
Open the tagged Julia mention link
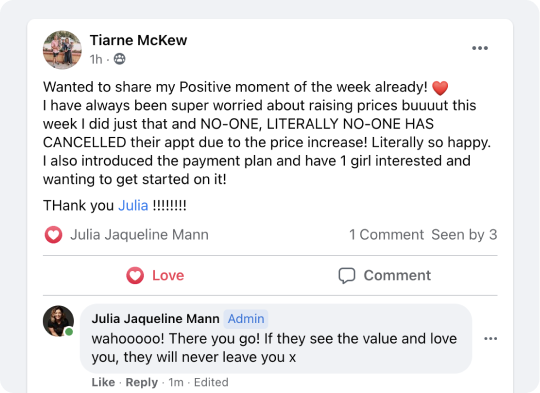click(133, 206)
